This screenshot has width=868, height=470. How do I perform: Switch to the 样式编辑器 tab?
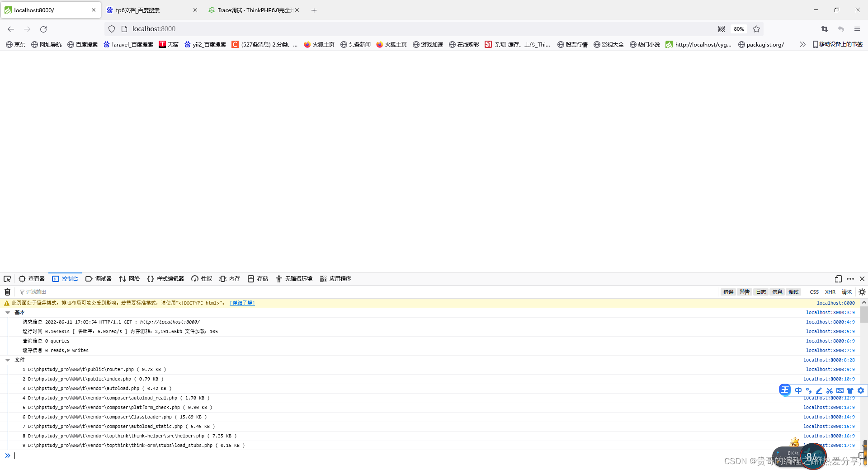[165, 279]
